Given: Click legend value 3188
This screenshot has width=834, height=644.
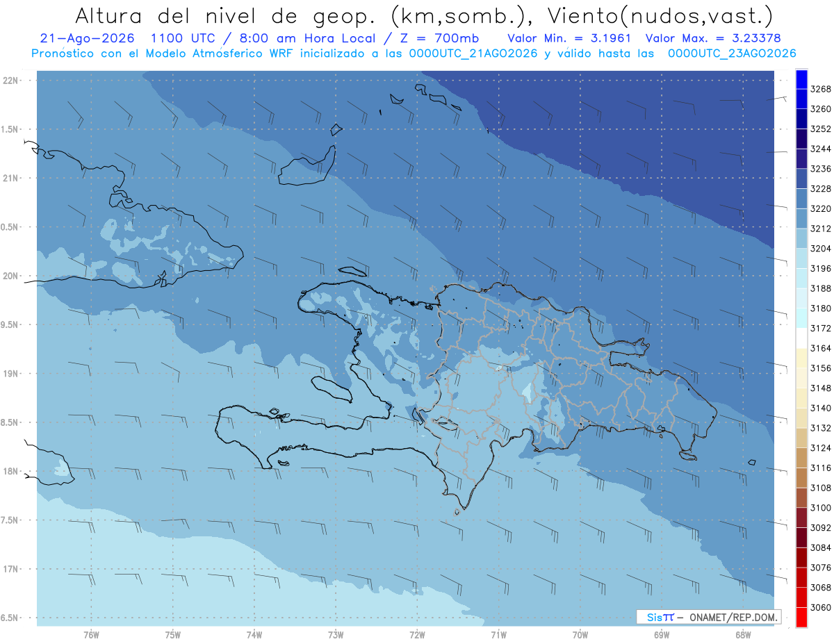Looking at the screenshot, I should (x=821, y=288).
